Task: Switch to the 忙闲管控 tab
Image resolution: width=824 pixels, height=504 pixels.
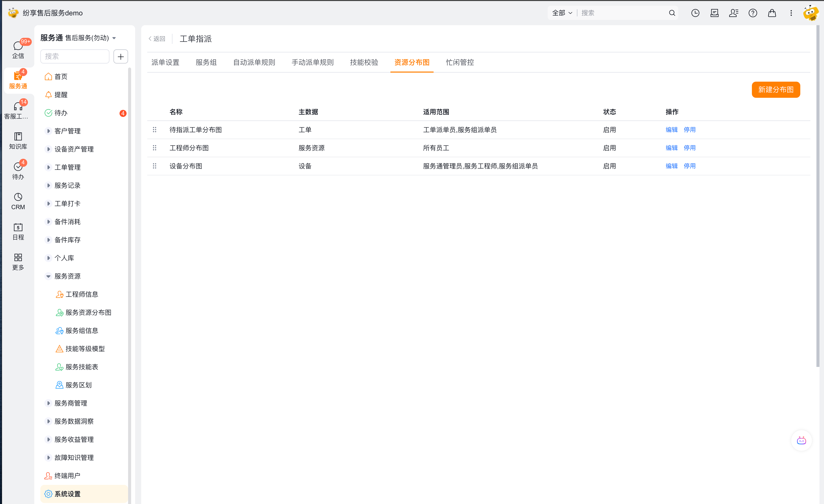Action: point(460,62)
